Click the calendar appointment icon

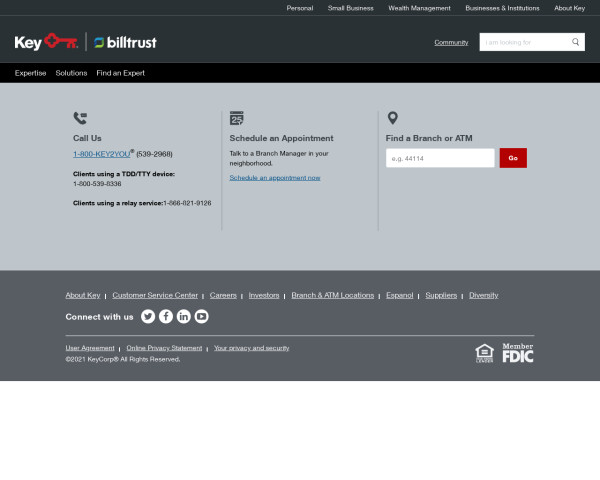pyautogui.click(x=236, y=118)
